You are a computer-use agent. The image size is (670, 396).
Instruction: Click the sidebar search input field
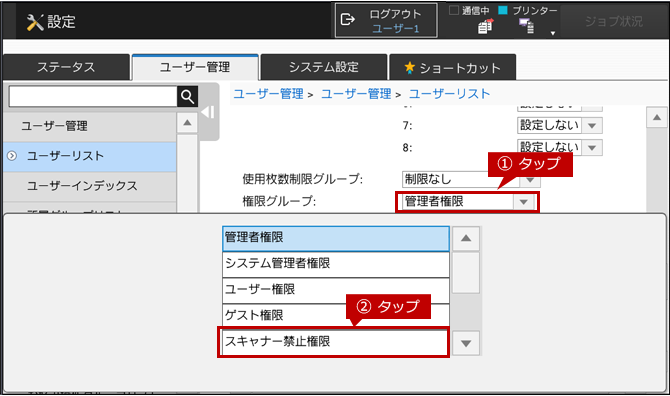pyautogui.click(x=93, y=97)
